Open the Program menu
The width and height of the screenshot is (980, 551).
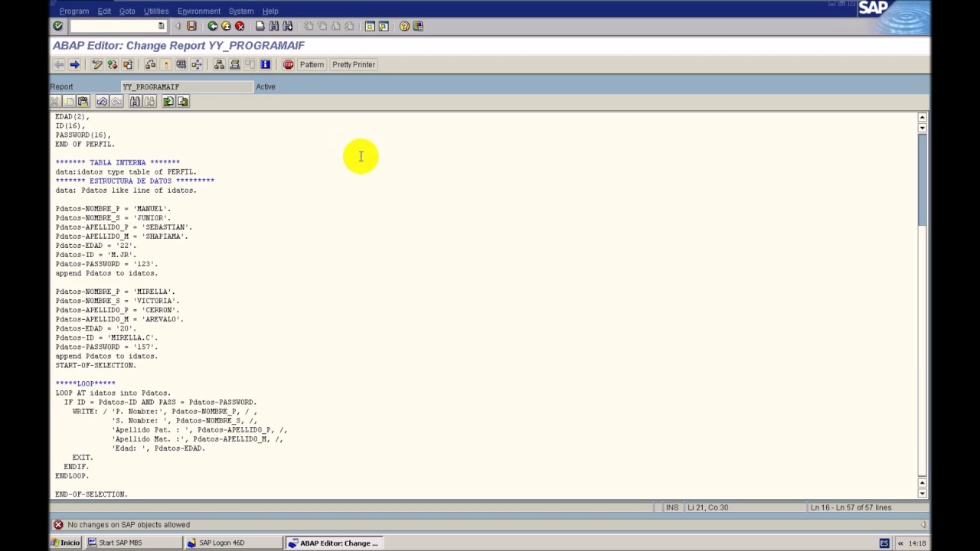click(74, 11)
